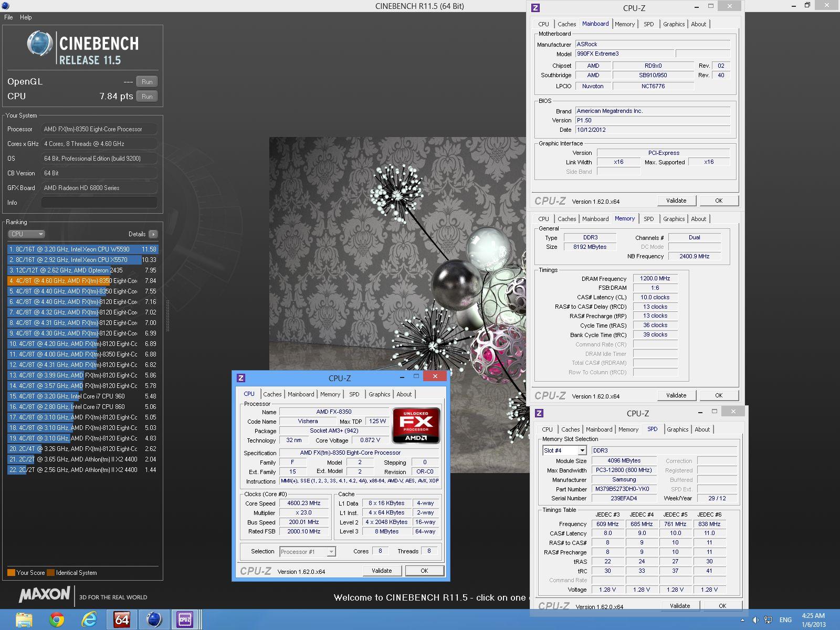Click OK in the Mainboard CPU-Z window
840x630 pixels.
point(719,201)
